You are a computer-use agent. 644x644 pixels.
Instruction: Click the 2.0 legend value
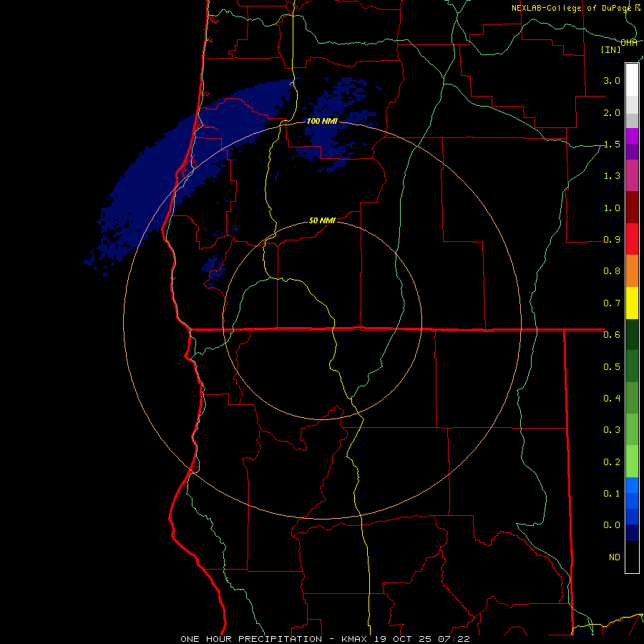coord(612,112)
